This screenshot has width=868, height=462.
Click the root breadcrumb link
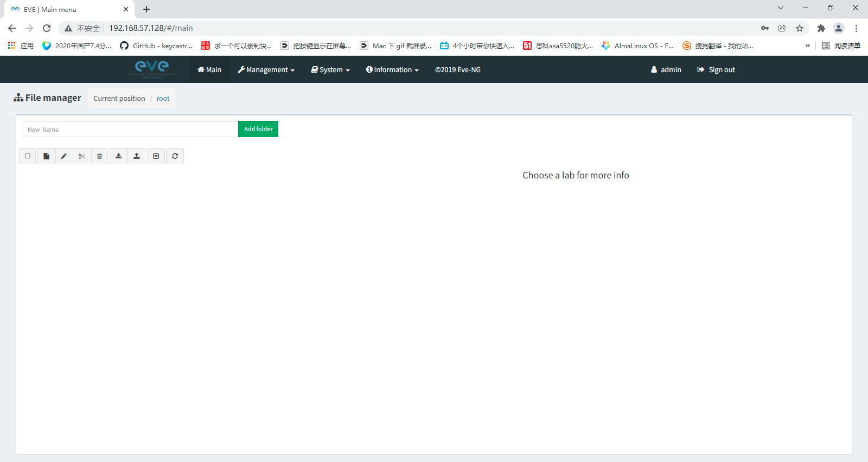[163, 98]
